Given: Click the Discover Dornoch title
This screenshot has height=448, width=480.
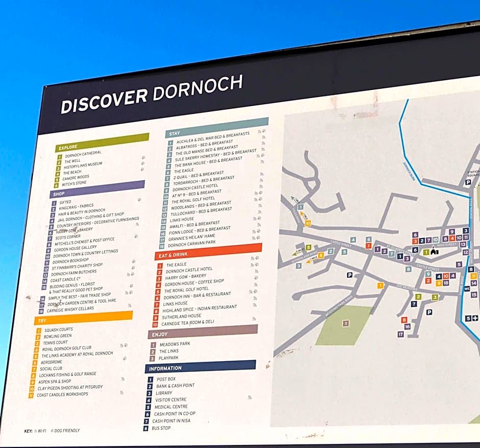Looking at the screenshot, I should coord(152,95).
